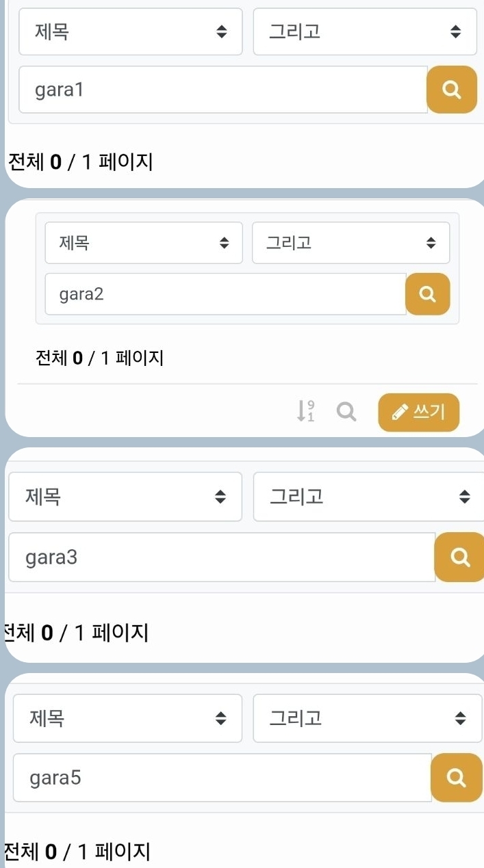484x868 pixels.
Task: Click the search button beside gara2
Action: 427,294
